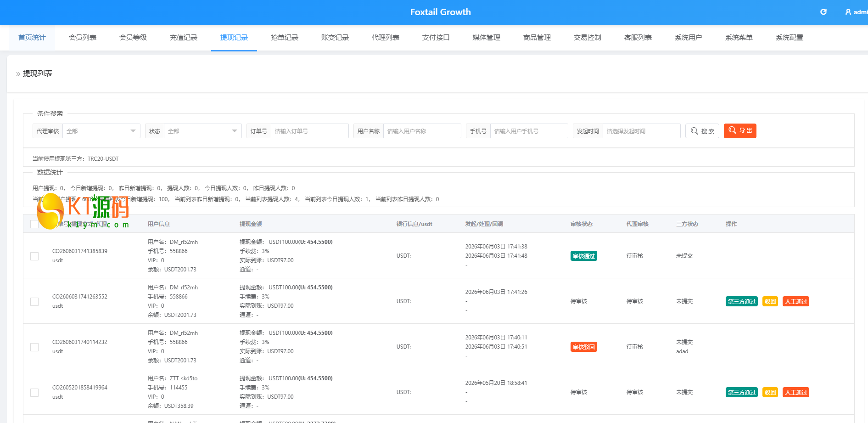Click 人工通过 for order CO2606031741263552
This screenshot has height=423, width=868.
pyautogui.click(x=796, y=301)
